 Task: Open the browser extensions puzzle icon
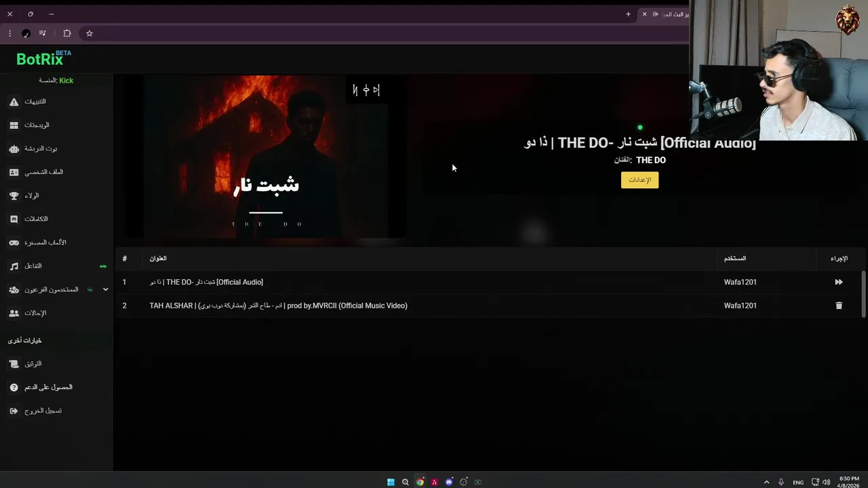pos(67,33)
